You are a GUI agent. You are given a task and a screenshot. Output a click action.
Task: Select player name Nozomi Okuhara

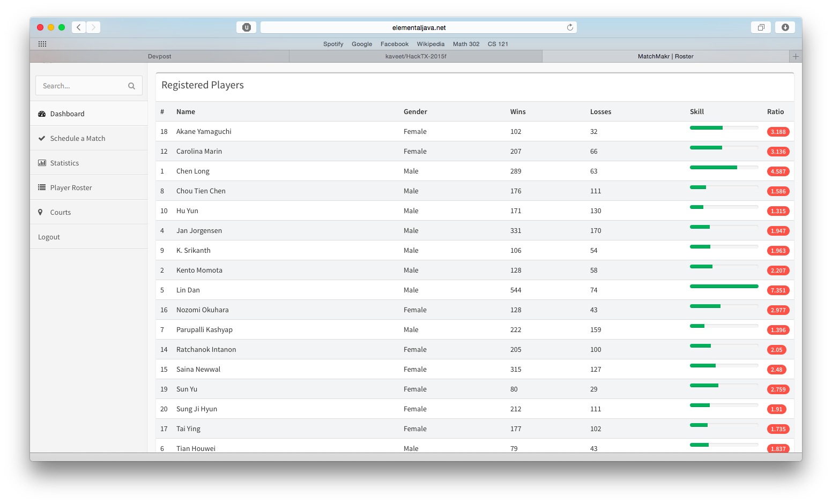[x=203, y=310]
